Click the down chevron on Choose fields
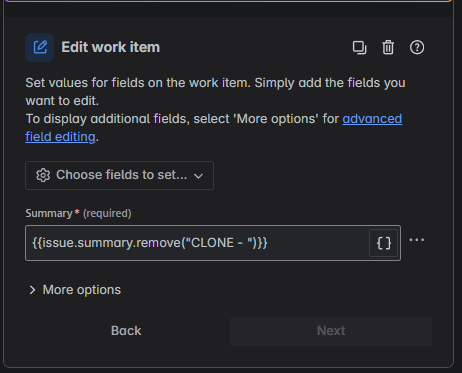The height and width of the screenshot is (373, 462). point(198,176)
